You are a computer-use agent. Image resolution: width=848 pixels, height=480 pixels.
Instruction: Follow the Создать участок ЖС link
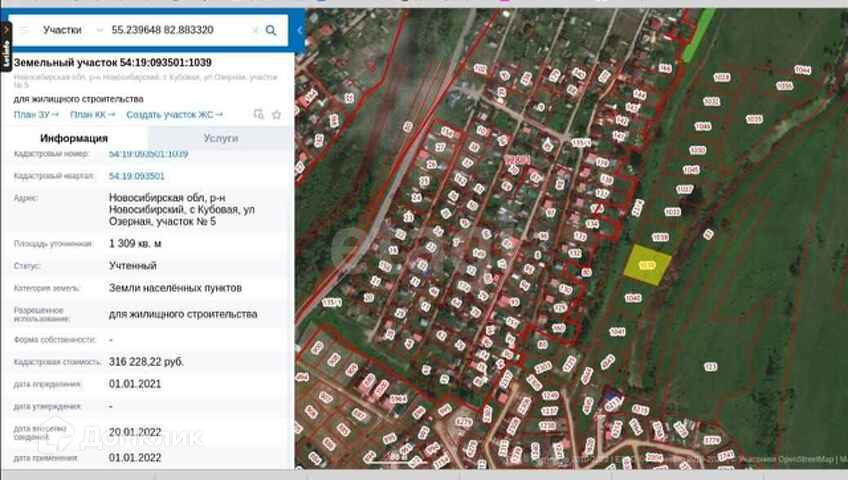tap(175, 115)
